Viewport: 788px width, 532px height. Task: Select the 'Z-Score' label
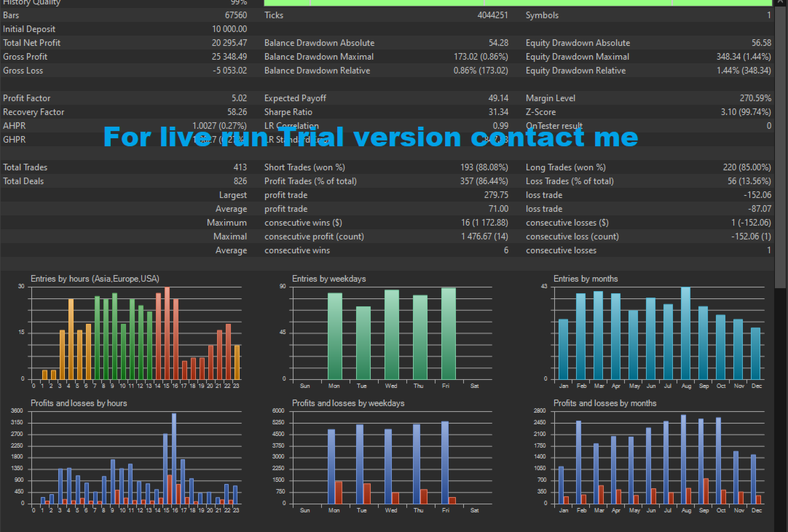(x=540, y=112)
